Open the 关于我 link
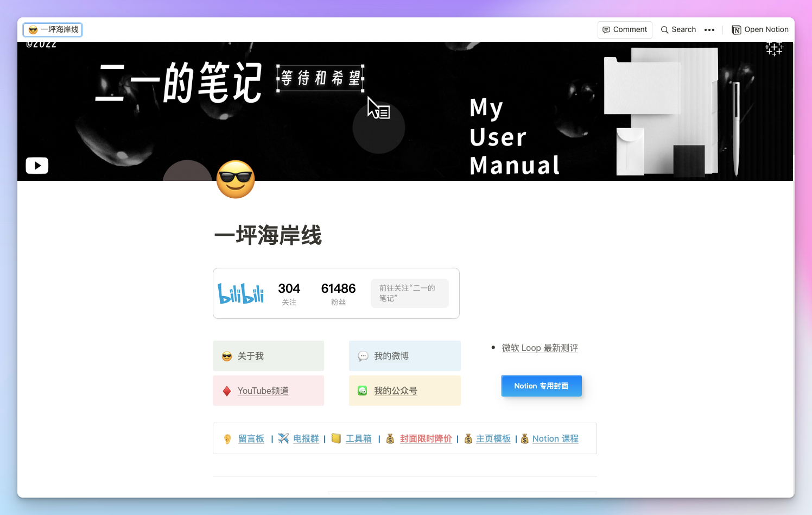This screenshot has height=515, width=812. (250, 356)
